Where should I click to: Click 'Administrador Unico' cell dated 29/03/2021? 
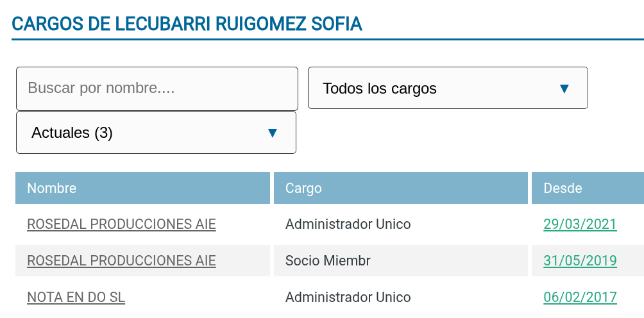(x=348, y=224)
